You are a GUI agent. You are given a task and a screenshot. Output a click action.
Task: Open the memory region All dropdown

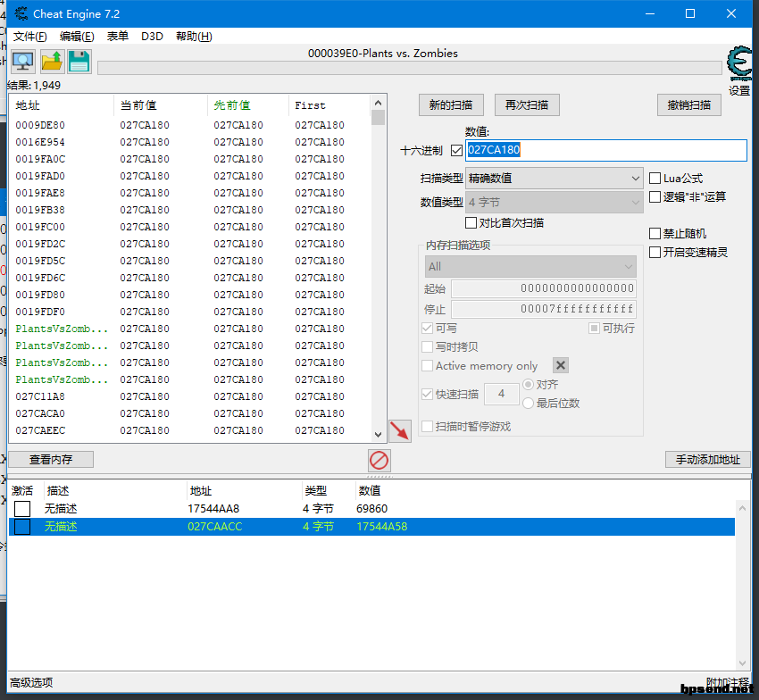(530, 267)
